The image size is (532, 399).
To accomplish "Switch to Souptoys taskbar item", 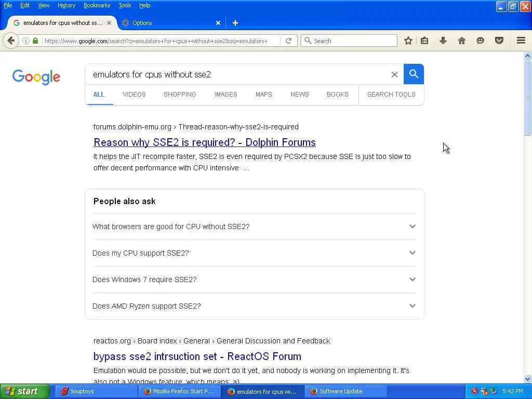I will 95,391.
